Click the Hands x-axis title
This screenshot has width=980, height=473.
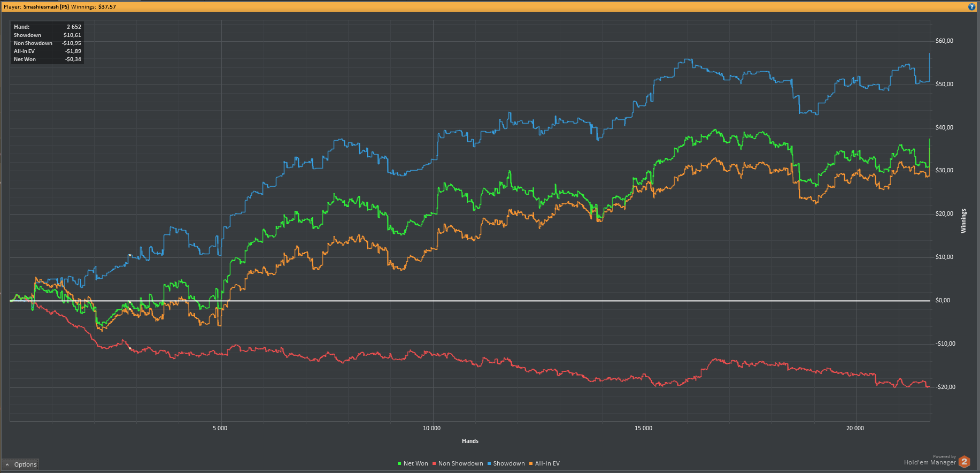470,441
